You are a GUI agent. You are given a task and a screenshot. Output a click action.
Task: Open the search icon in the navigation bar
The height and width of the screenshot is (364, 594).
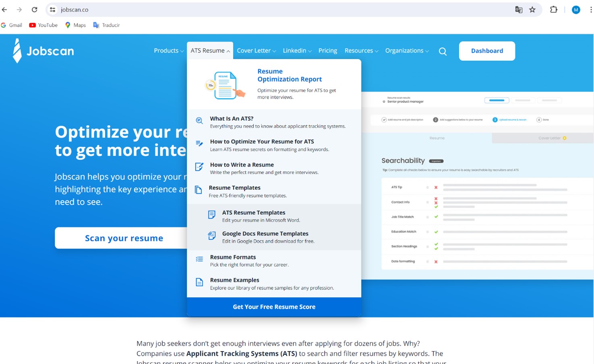point(443,51)
